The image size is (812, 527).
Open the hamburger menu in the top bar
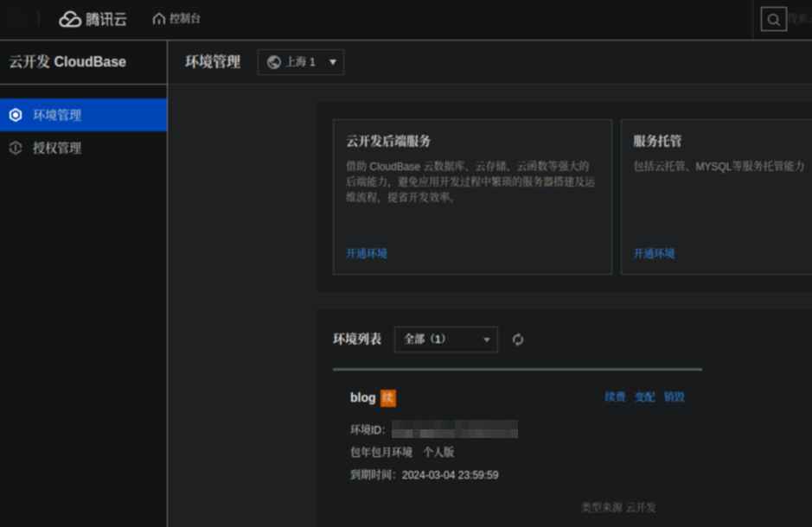tap(16, 19)
